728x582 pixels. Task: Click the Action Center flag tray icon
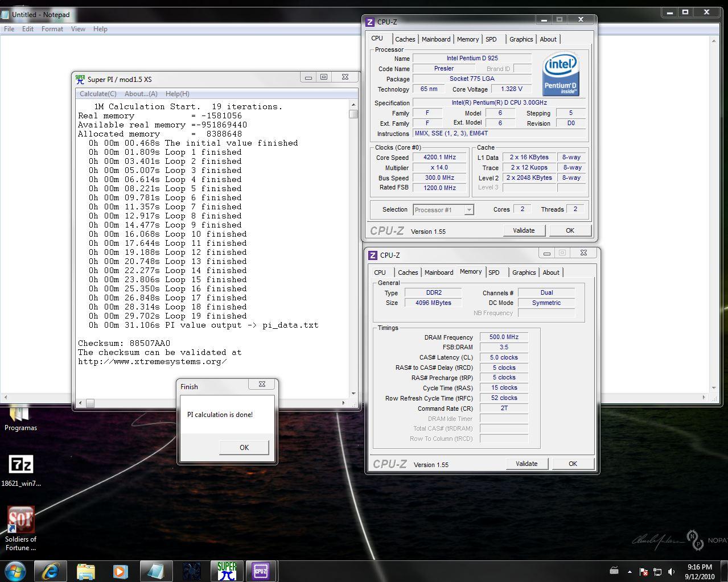[644, 571]
